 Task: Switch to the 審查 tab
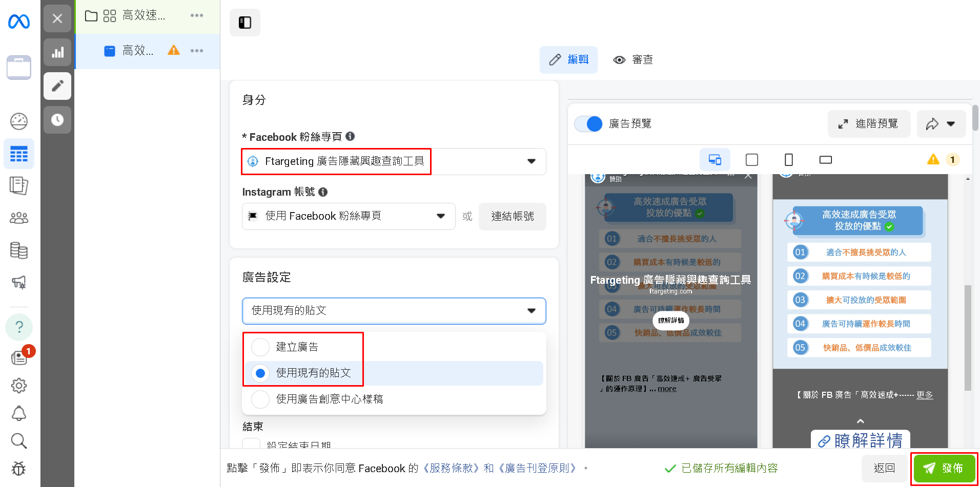[633, 60]
